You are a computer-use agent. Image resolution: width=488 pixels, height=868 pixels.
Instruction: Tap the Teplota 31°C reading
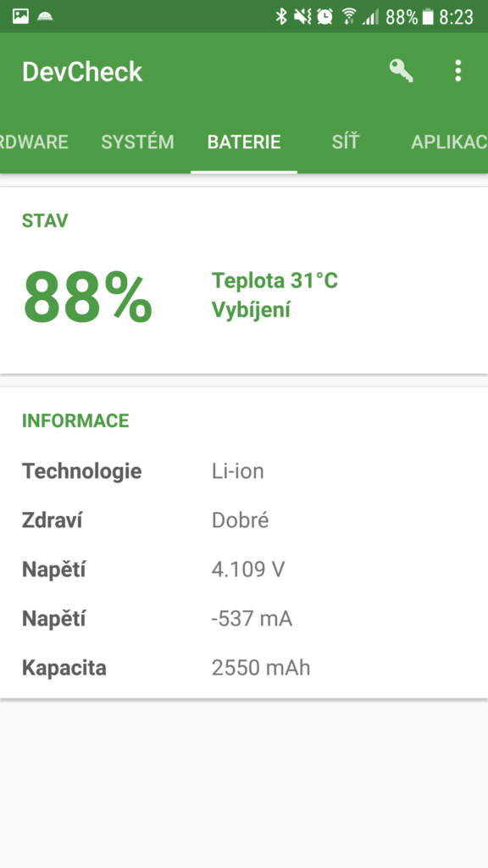click(x=275, y=281)
